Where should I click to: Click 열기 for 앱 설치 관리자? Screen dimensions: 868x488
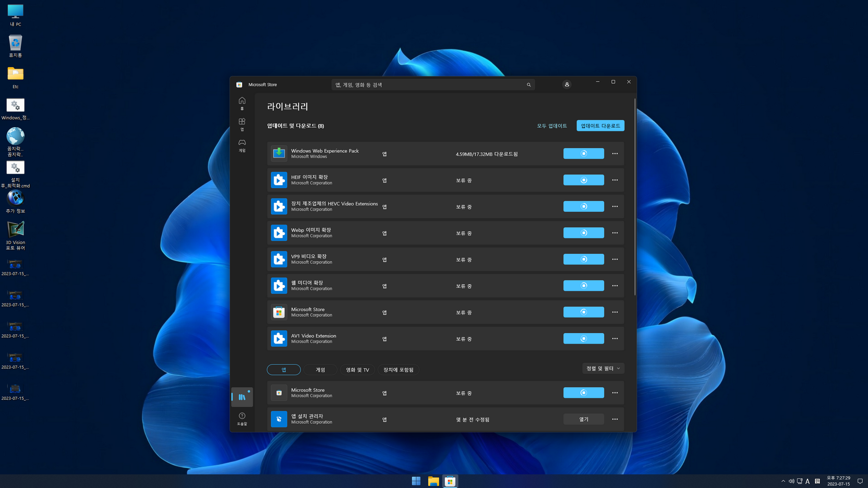pyautogui.click(x=584, y=419)
